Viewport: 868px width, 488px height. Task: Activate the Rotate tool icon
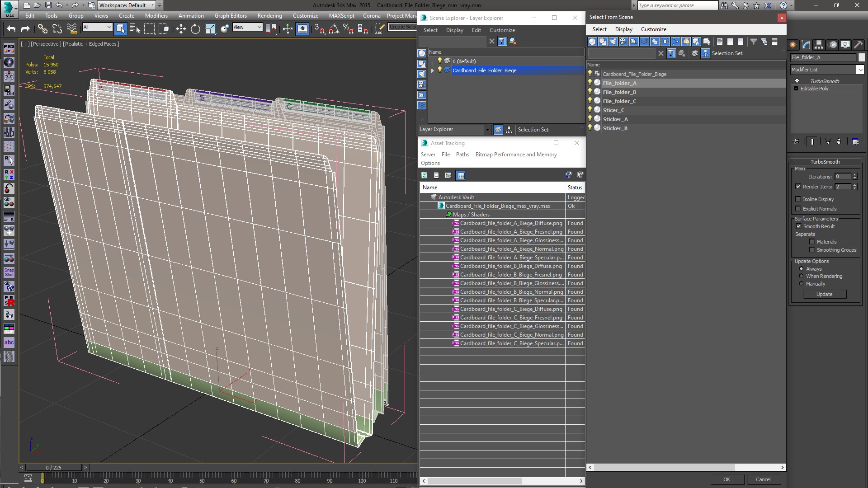(195, 29)
